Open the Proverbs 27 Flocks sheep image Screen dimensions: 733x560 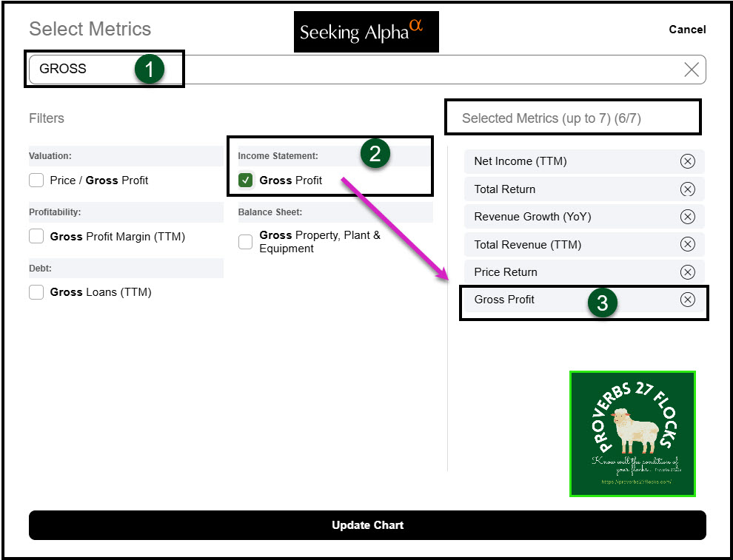(632, 434)
